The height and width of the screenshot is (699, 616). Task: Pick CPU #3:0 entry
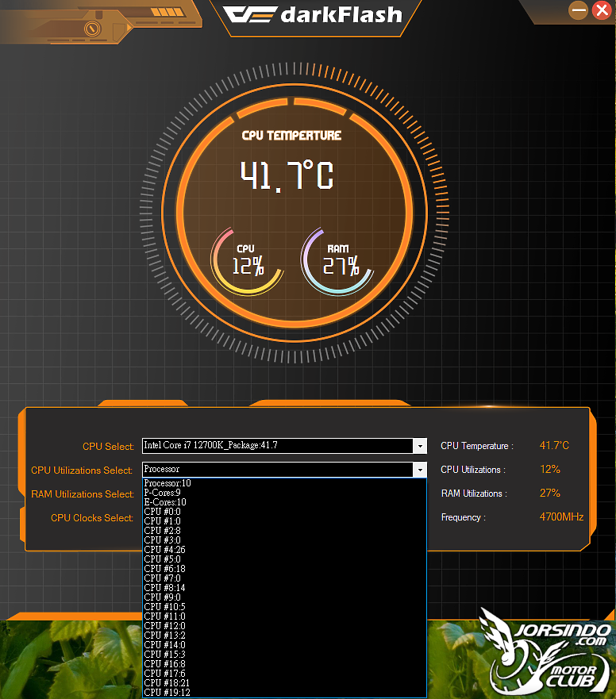point(284,540)
